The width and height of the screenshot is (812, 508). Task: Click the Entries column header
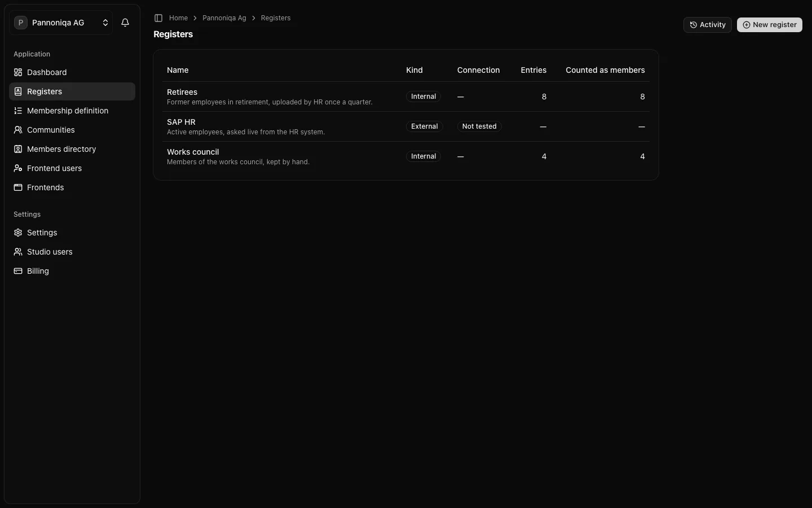coord(533,70)
